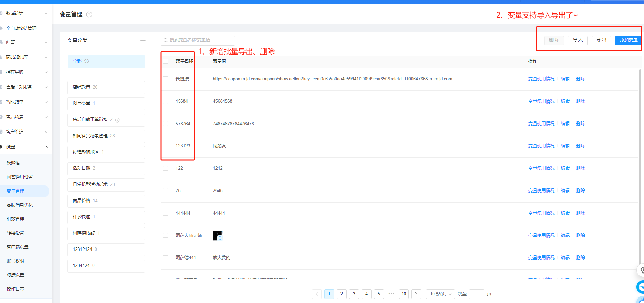Edit the 123123 variable

(x=565, y=146)
